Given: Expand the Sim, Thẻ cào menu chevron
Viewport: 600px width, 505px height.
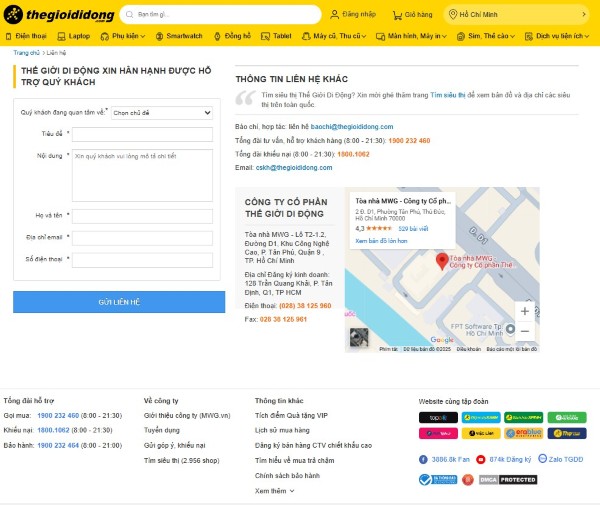Looking at the screenshot, I should point(512,36).
